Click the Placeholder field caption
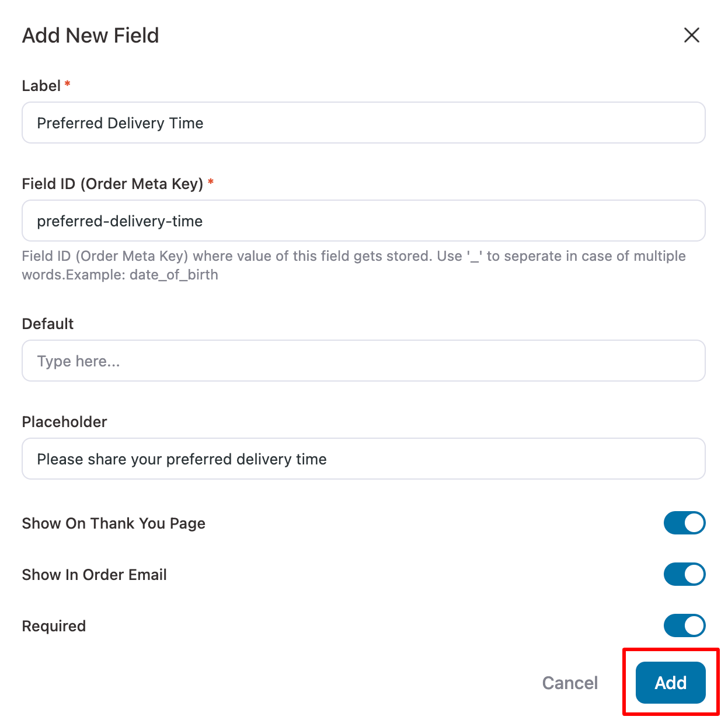Screen dimensions: 728x727 tap(65, 422)
